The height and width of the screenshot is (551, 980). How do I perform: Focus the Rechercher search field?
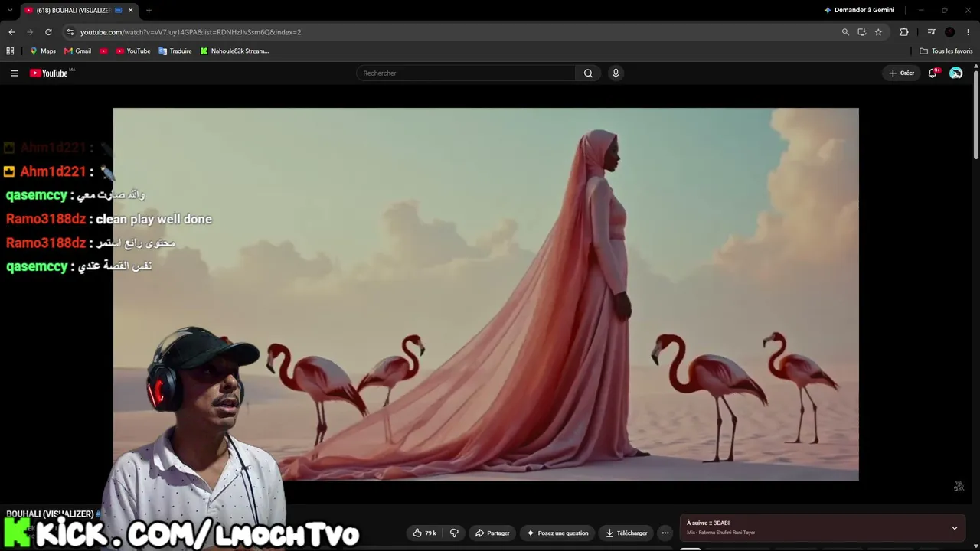pyautogui.click(x=466, y=73)
